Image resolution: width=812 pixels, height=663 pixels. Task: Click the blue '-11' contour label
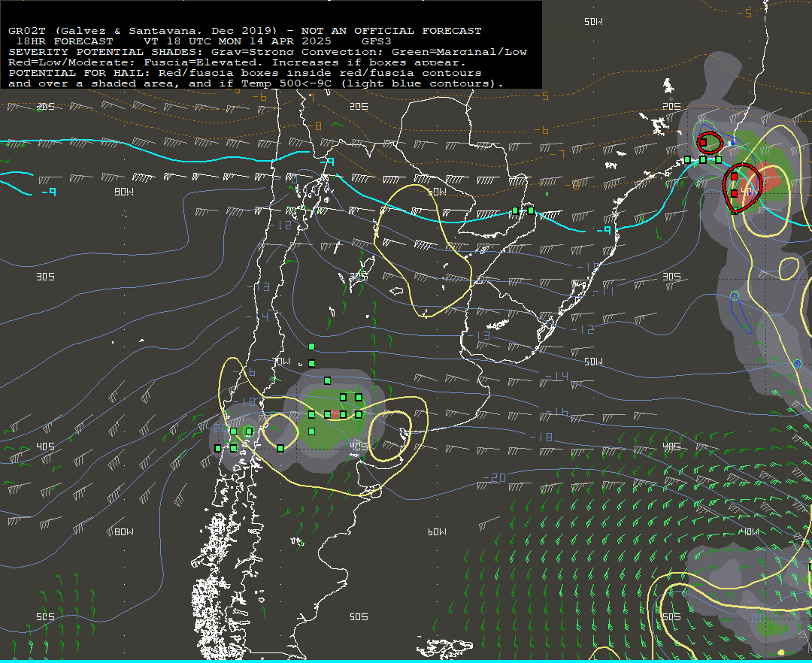pyautogui.click(x=603, y=292)
